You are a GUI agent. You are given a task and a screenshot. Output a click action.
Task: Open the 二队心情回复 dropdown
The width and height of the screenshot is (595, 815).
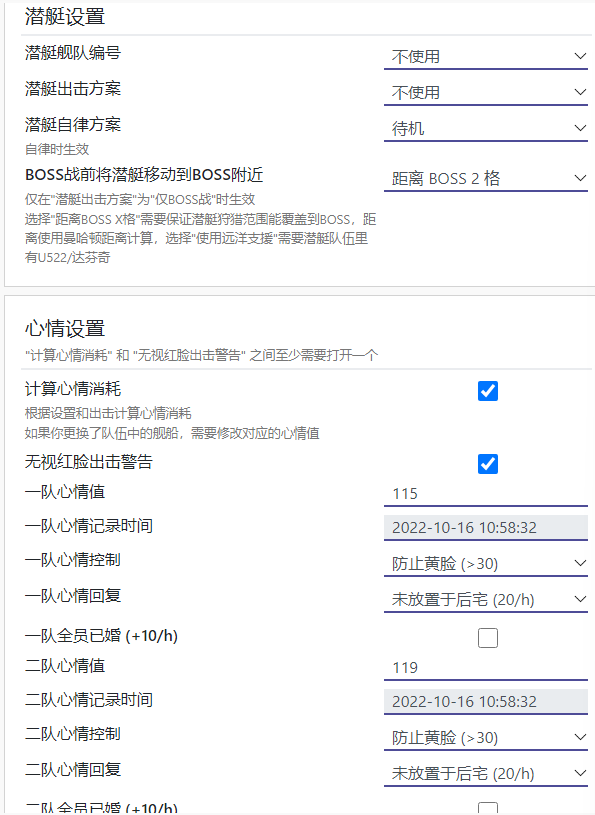tap(485, 773)
